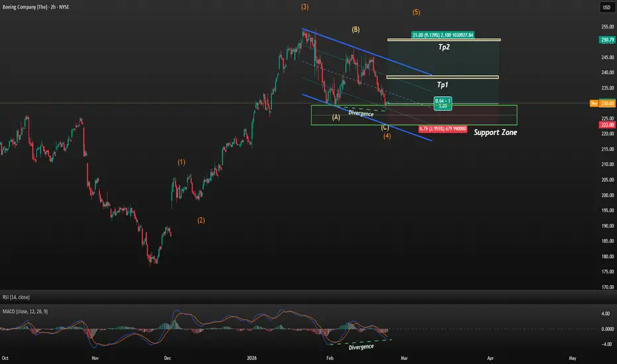The image size is (617, 364).
Task: Click the orange Pre market tag
Action: (594, 103)
